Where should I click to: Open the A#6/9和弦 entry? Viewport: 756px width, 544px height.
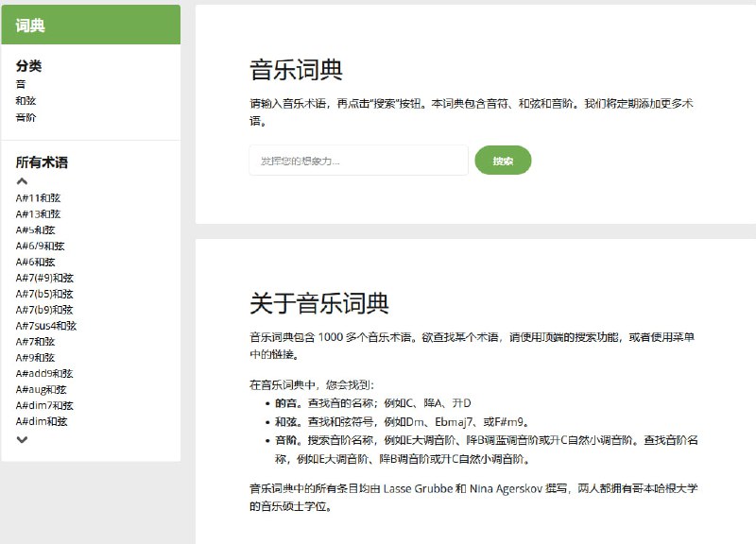[40, 246]
